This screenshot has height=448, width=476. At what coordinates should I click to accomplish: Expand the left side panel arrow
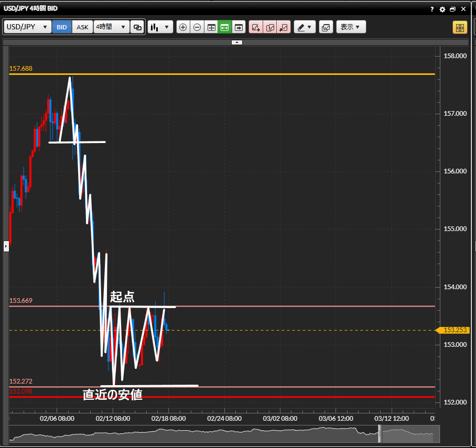pos(6,245)
